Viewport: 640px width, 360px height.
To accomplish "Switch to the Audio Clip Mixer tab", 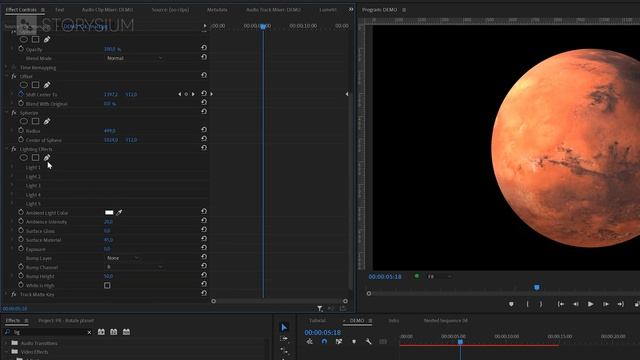I will tap(107, 9).
